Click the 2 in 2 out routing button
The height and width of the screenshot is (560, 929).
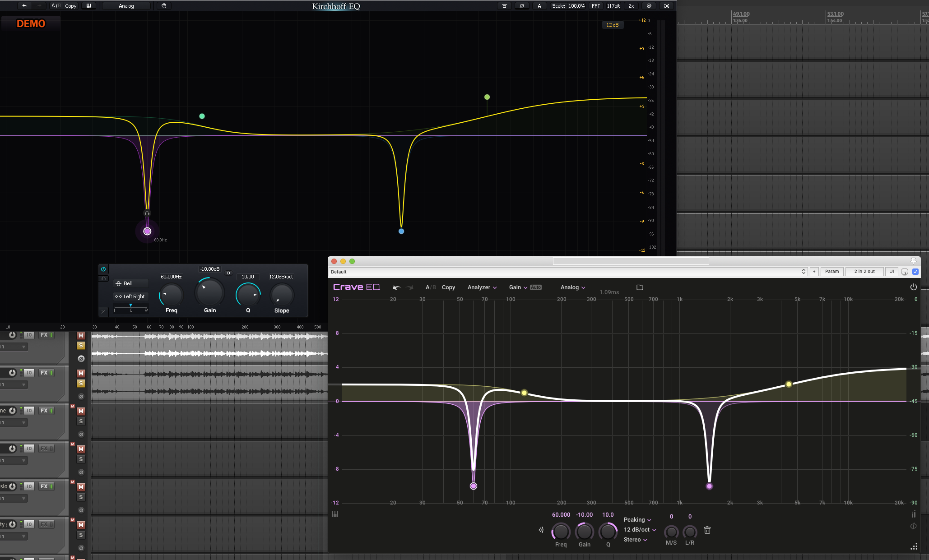click(864, 272)
